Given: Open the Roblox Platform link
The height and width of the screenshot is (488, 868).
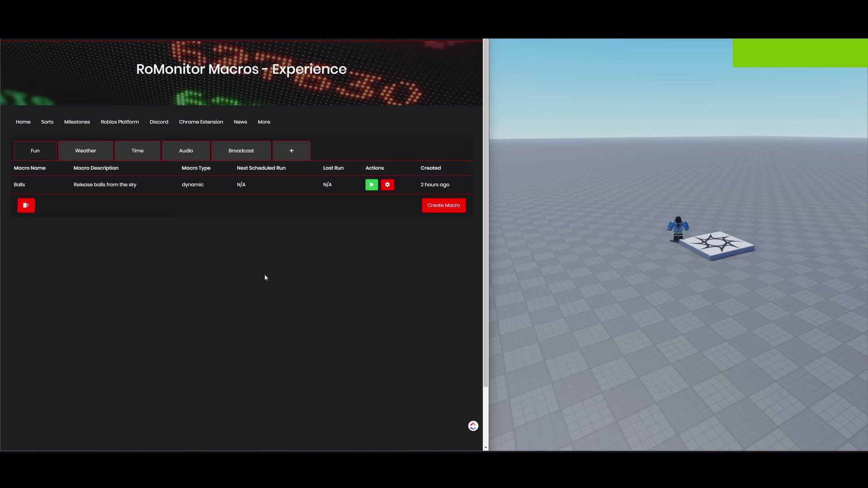Looking at the screenshot, I should point(120,122).
